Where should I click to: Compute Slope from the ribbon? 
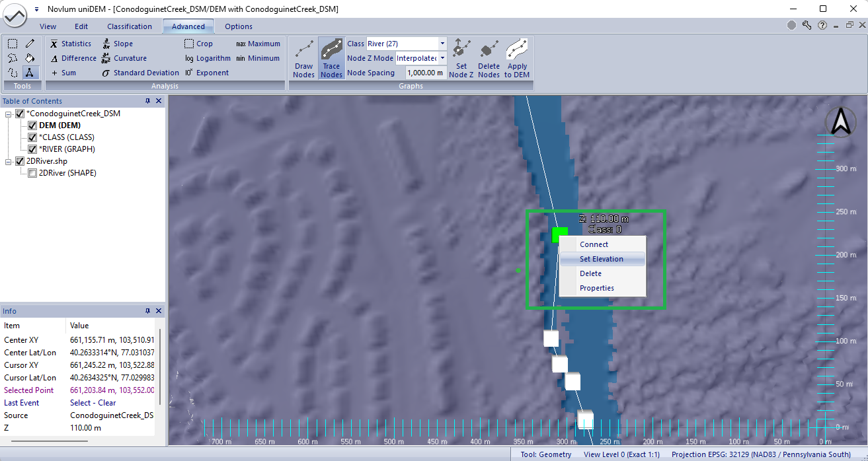click(x=118, y=44)
